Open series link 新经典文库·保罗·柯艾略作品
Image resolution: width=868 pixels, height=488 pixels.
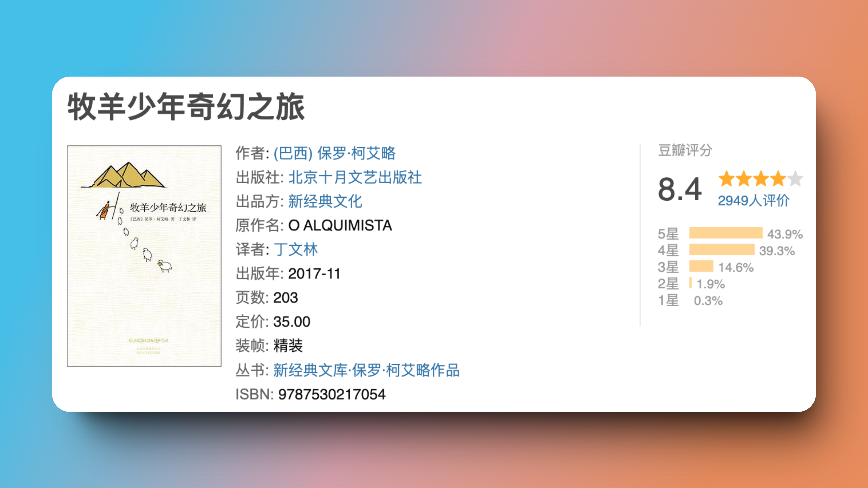click(x=366, y=370)
